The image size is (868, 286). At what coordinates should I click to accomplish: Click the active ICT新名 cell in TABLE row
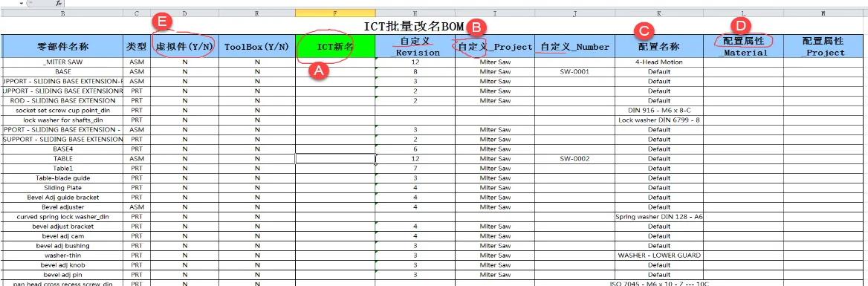[x=335, y=159]
